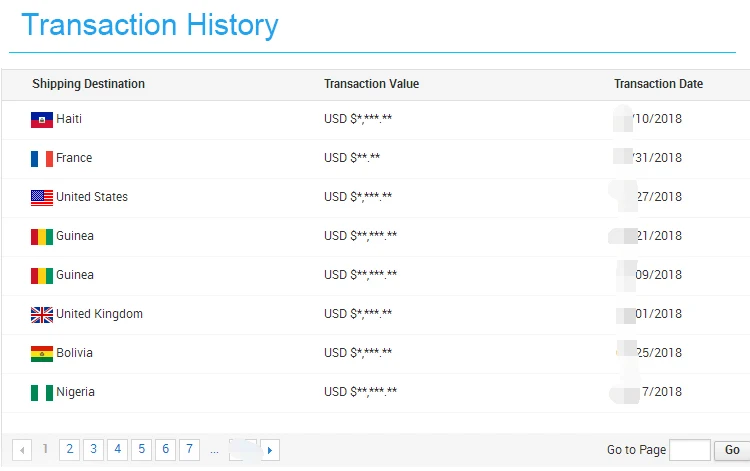
Task: Open page 2 of transactions
Action: pyautogui.click(x=70, y=450)
